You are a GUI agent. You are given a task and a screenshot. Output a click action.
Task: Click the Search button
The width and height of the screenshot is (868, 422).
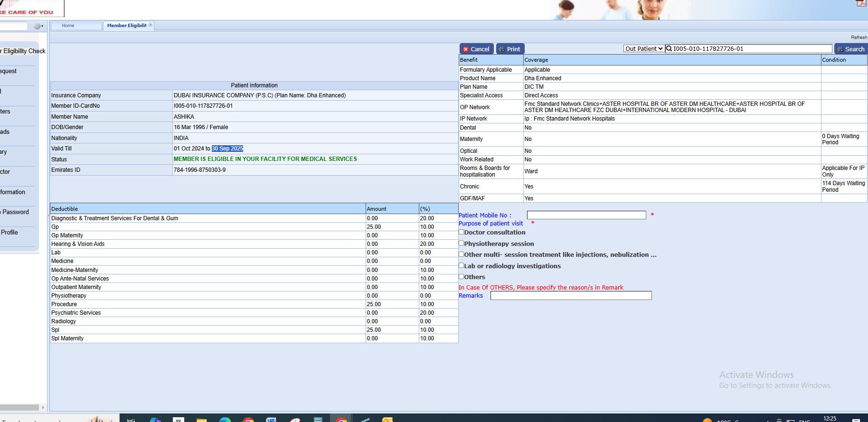pos(850,49)
